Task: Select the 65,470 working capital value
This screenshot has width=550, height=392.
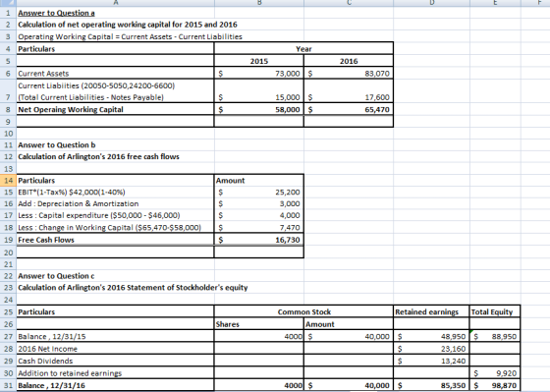Action: (349, 109)
